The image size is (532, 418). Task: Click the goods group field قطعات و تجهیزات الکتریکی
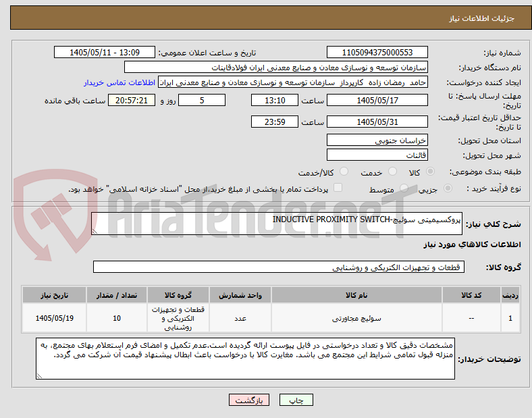tap(279, 267)
